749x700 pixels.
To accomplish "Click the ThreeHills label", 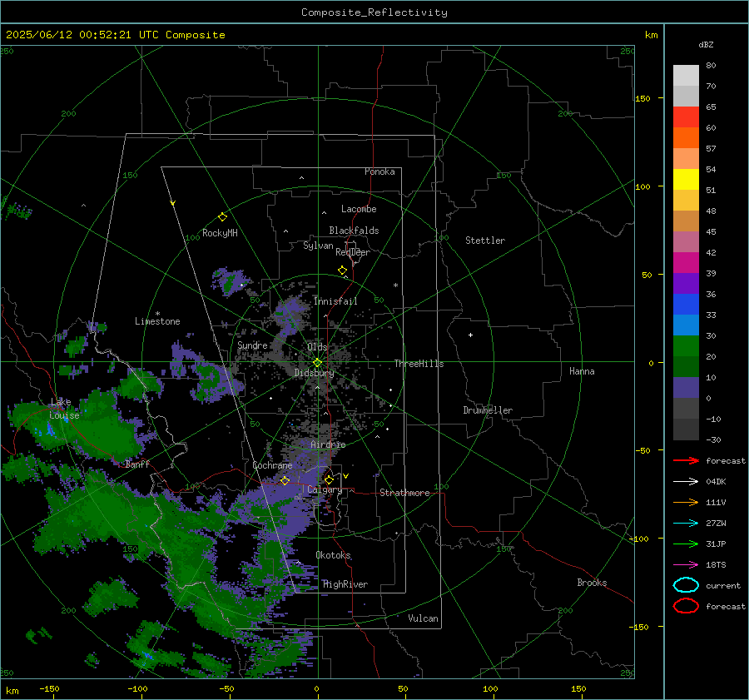I will pyautogui.click(x=419, y=364).
